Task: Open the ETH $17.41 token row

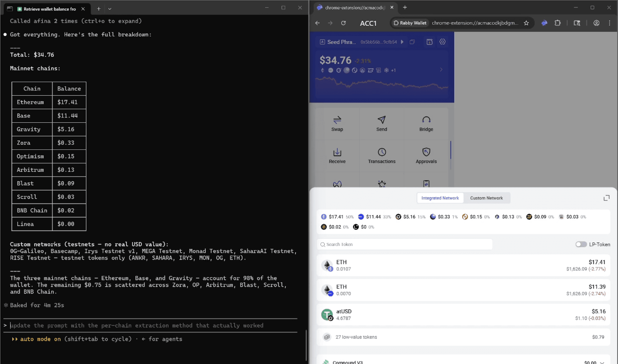Action: pos(463,265)
